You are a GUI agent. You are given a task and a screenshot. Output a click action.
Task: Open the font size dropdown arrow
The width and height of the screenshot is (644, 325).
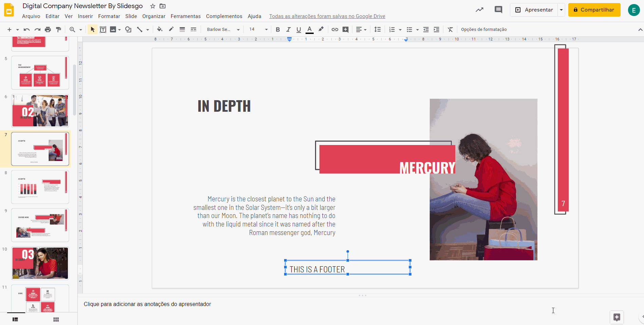pos(266,30)
